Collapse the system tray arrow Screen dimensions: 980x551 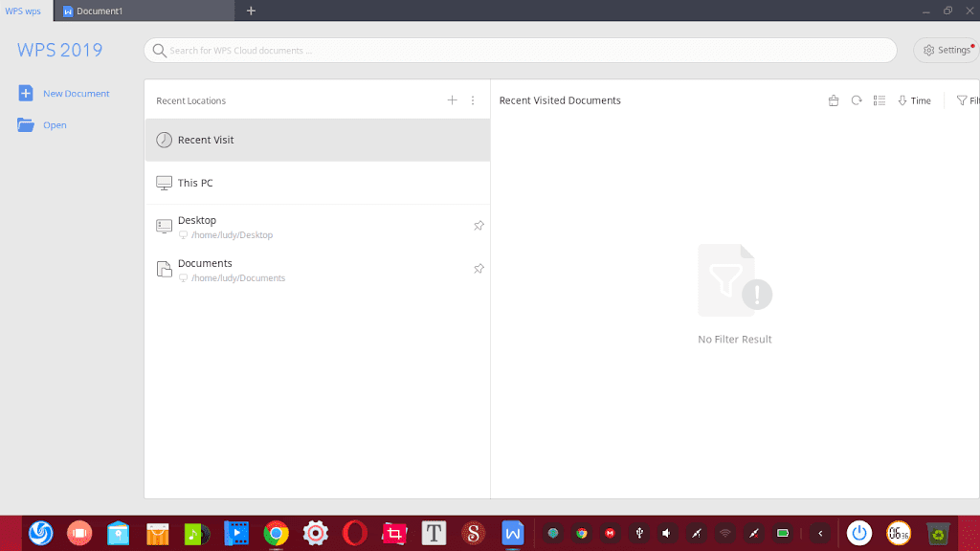(x=820, y=534)
